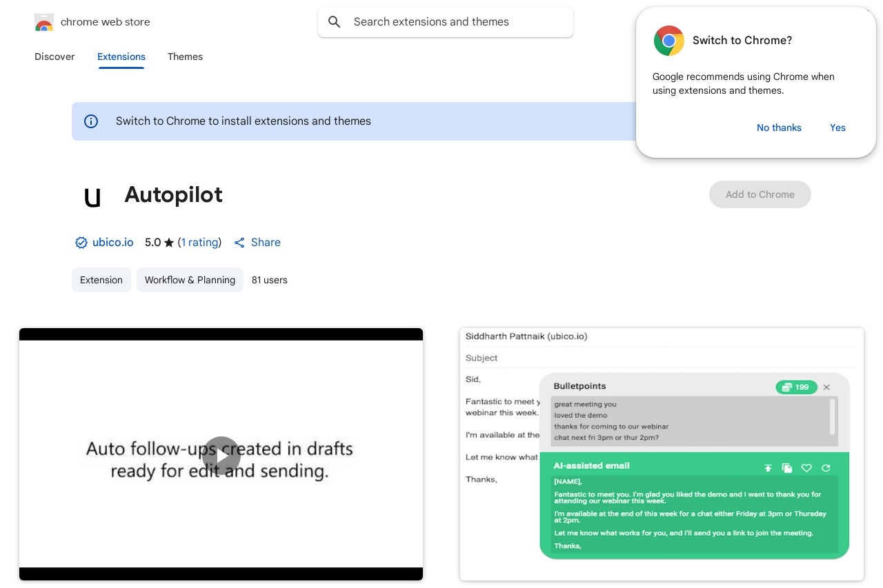Click the Bulletpoints scrollbar in the screenshot
This screenshot has height=588, width=883.
click(x=833, y=416)
